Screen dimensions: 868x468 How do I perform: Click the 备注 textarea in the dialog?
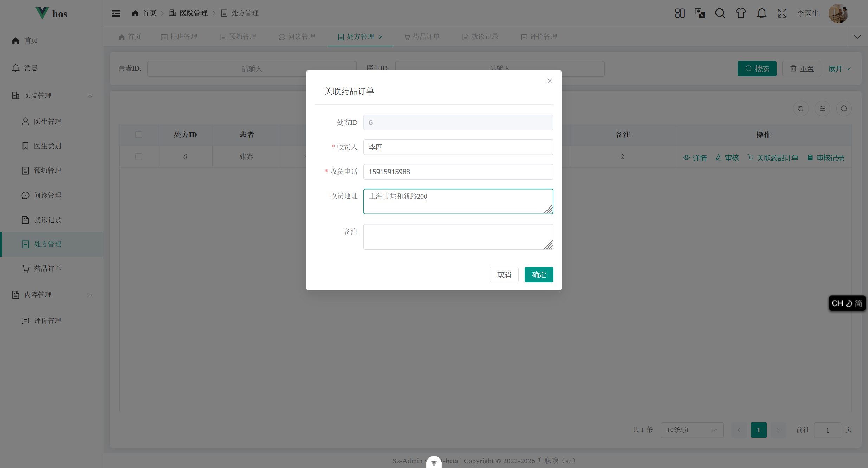[x=458, y=237]
